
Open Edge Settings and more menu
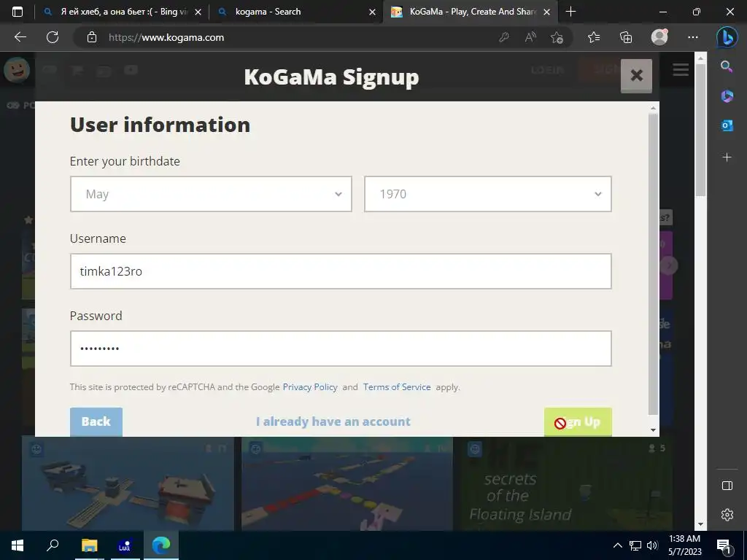(x=693, y=37)
